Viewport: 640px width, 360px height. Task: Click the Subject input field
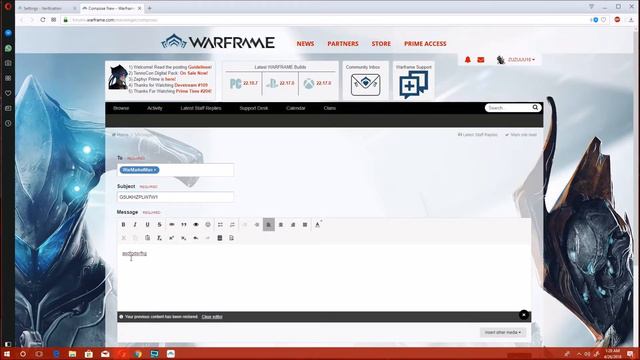coord(176,197)
